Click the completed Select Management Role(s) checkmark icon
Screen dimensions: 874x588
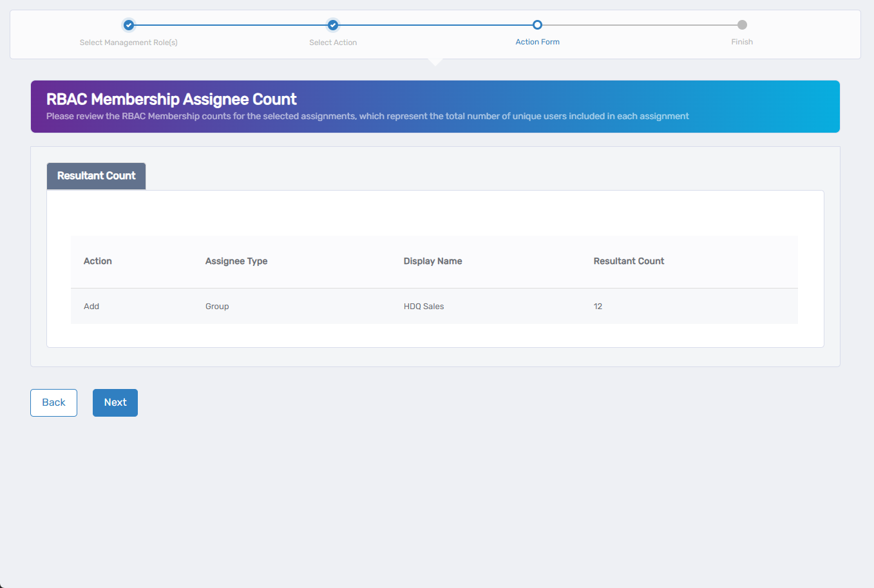pyautogui.click(x=128, y=24)
